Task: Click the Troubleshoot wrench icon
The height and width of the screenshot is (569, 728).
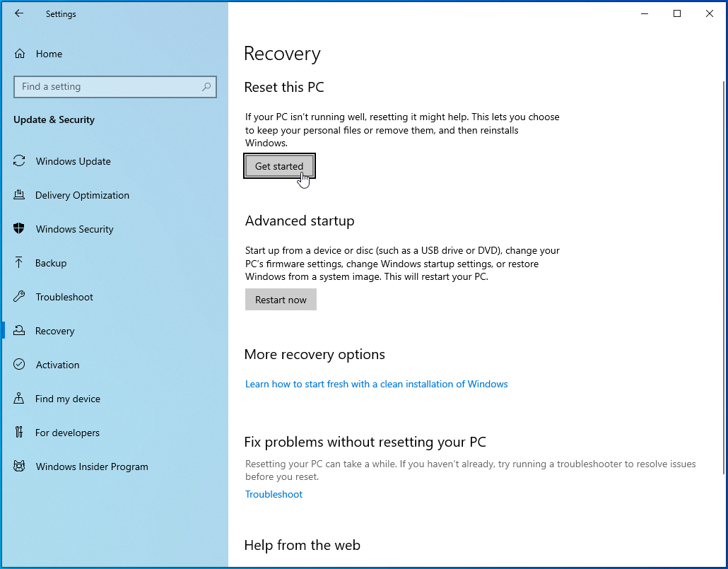Action: (20, 297)
